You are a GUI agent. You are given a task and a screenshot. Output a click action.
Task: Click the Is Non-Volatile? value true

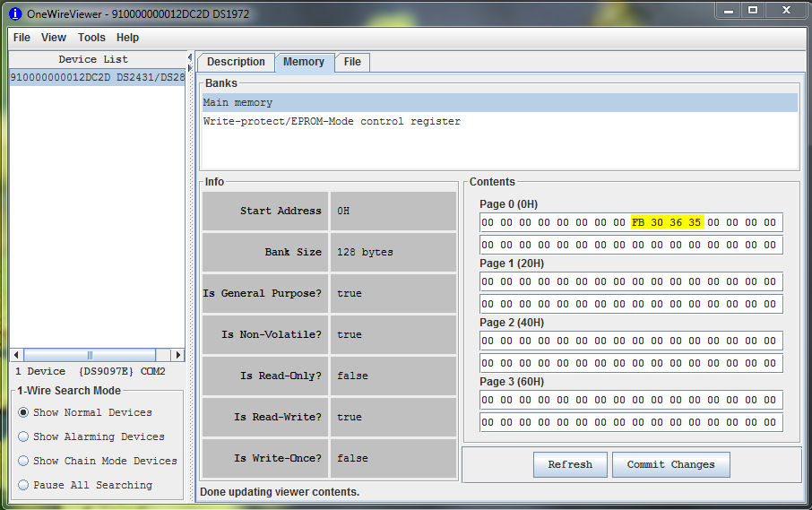point(393,334)
